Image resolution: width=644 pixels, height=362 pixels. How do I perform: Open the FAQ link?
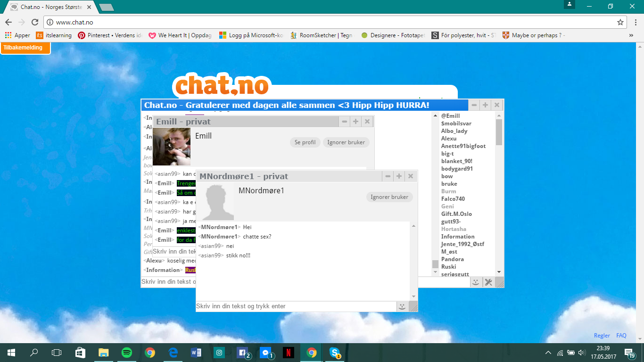click(x=621, y=336)
